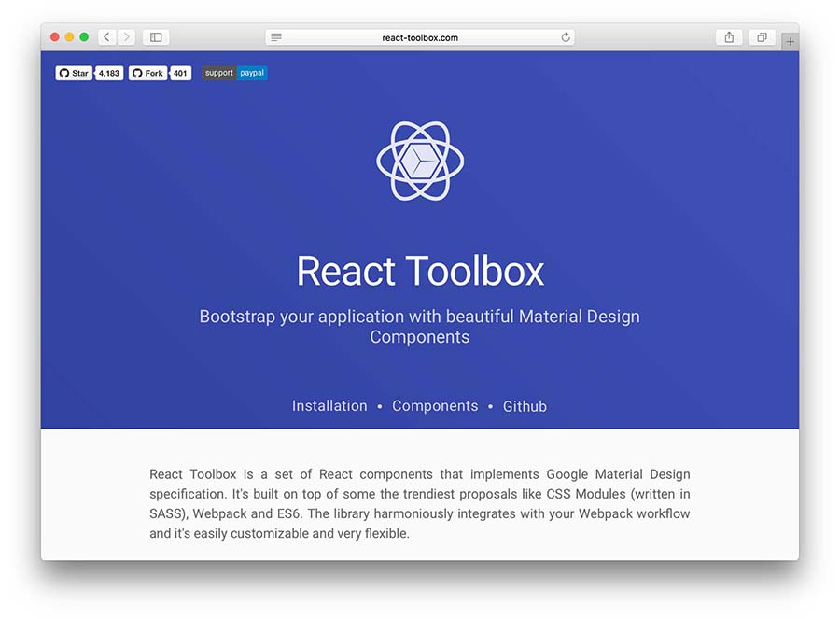Image resolution: width=840 pixels, height=619 pixels.
Task: Open the Share menu
Action: [729, 37]
